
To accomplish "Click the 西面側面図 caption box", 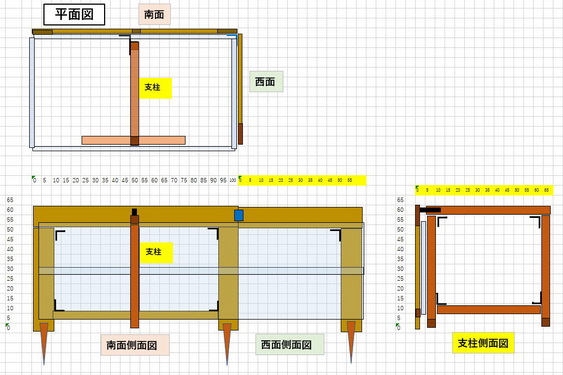I will (290, 344).
